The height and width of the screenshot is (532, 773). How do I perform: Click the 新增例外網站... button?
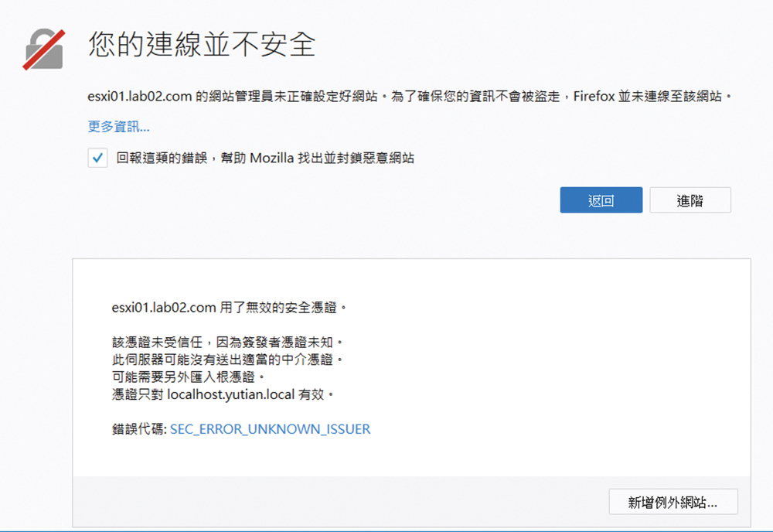[673, 502]
